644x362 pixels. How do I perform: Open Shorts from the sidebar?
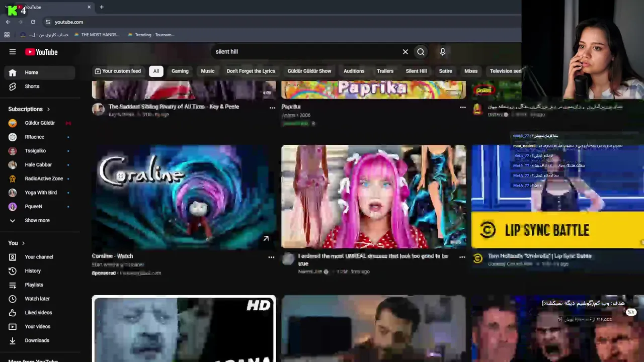click(x=40, y=86)
